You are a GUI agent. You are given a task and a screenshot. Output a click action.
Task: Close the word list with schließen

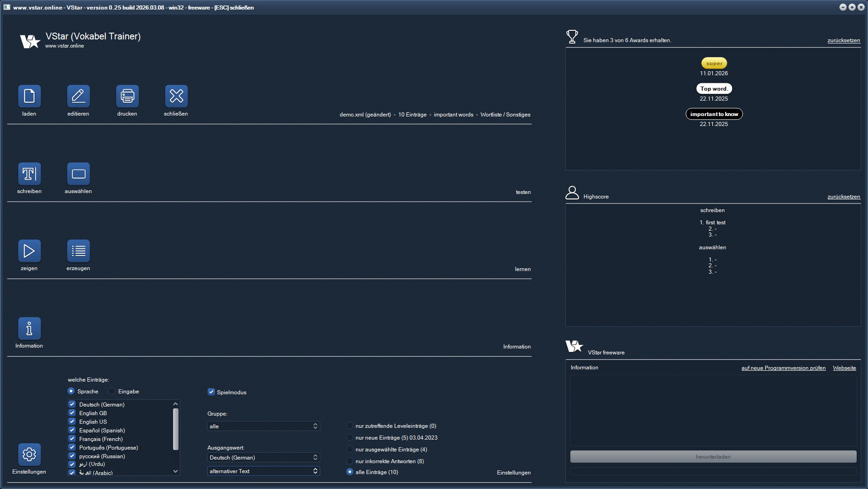click(x=176, y=96)
